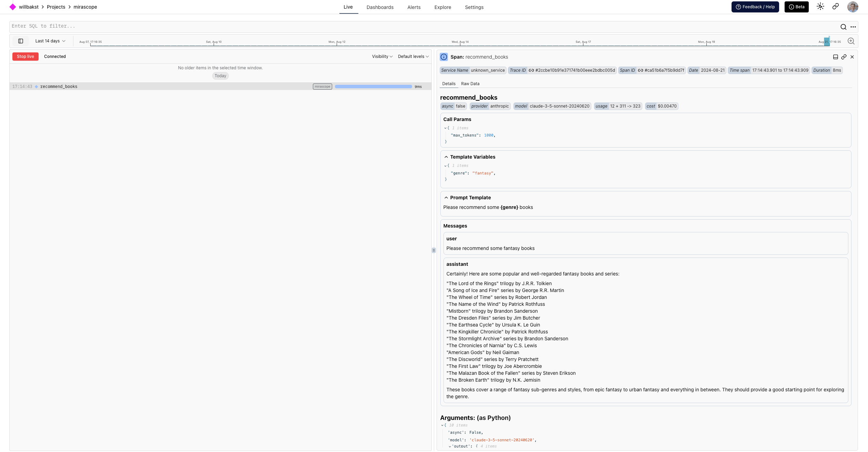Collapse the Prompt Template section
The width and height of the screenshot is (868, 452).
(446, 198)
